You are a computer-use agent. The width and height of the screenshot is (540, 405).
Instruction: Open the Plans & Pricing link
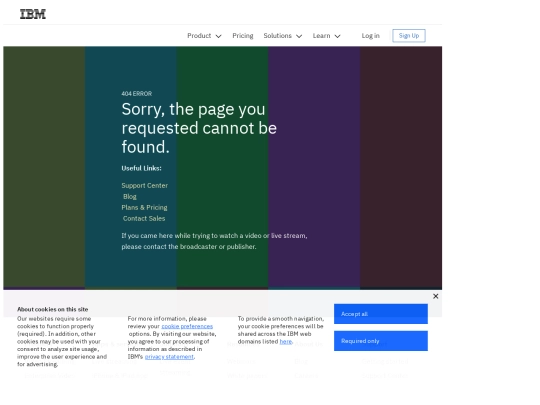pos(144,207)
